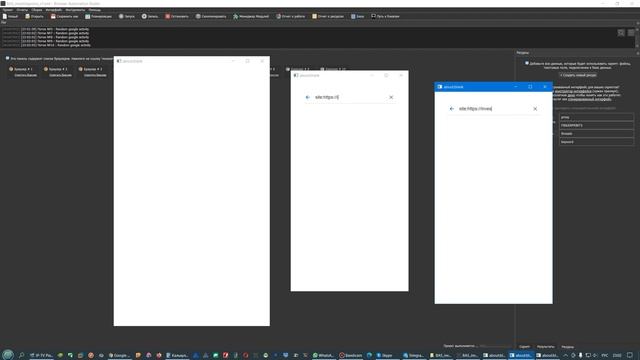
Task: Open the Windows Start menu
Action: coord(8,355)
